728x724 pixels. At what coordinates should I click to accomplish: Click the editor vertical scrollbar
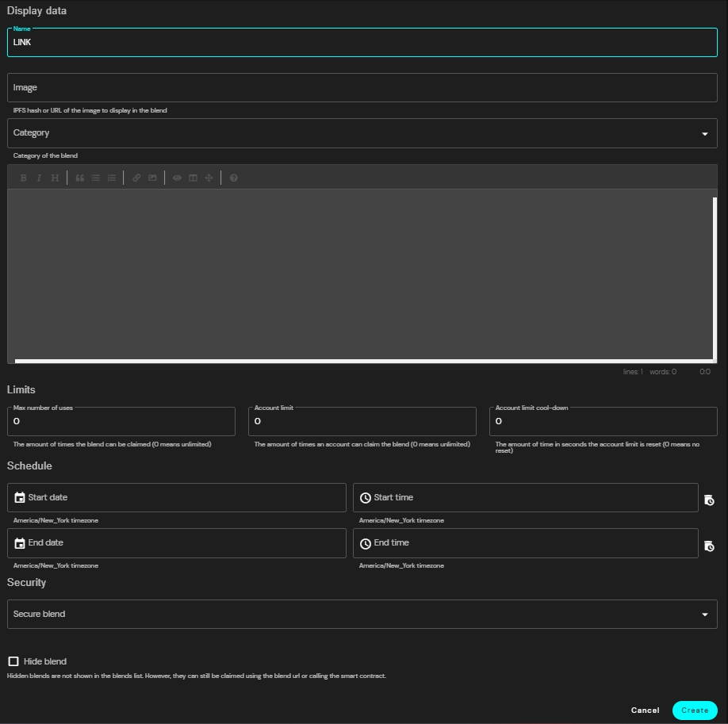point(715,278)
